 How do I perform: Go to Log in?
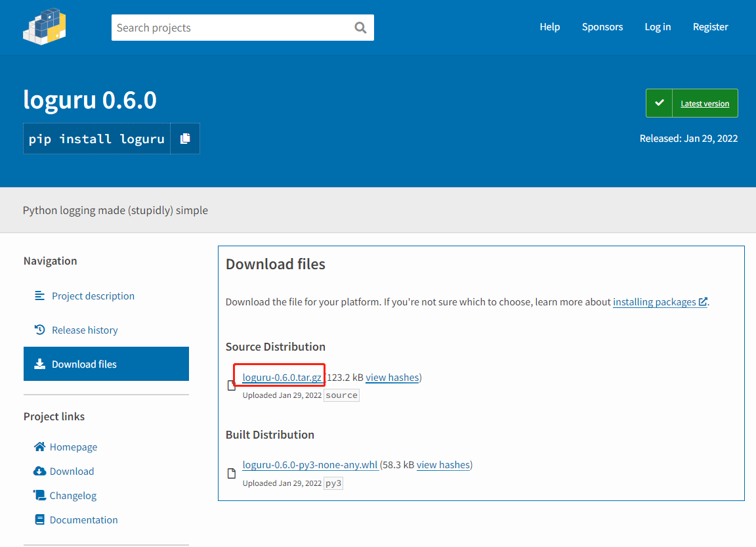point(658,27)
